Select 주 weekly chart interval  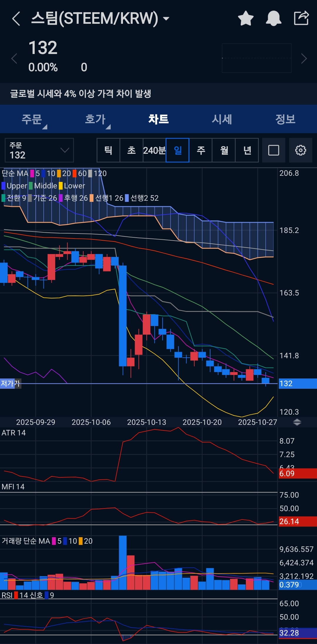(201, 150)
